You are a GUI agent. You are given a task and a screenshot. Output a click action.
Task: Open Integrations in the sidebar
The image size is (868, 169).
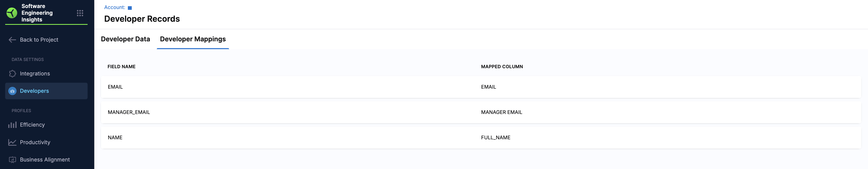(x=35, y=74)
